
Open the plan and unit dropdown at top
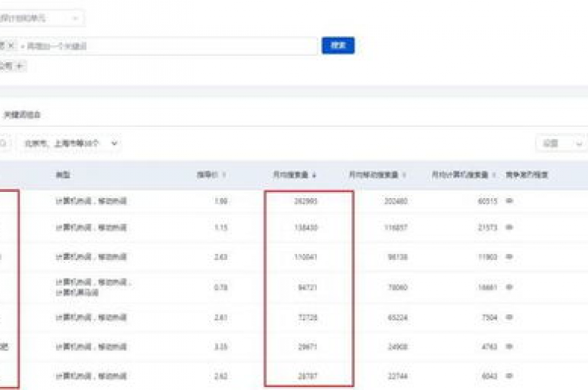41,18
